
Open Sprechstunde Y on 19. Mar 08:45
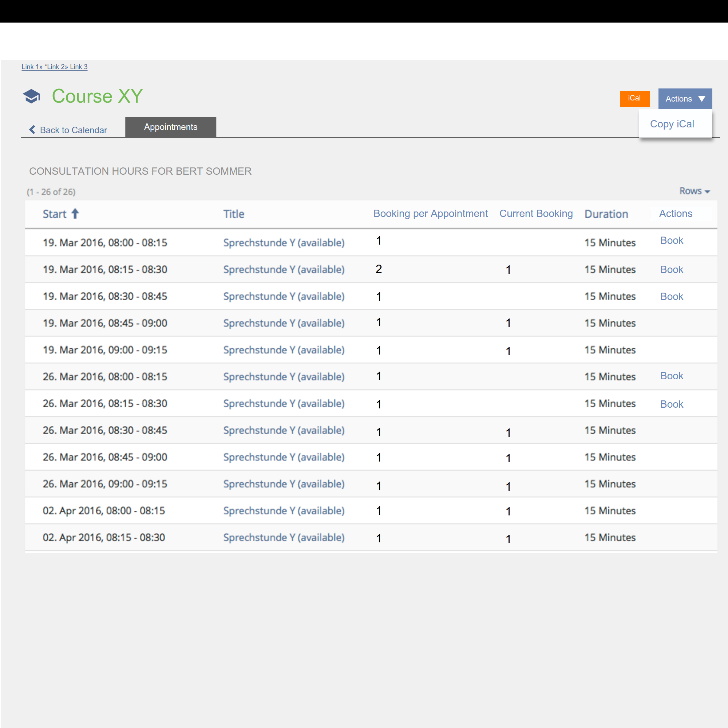[283, 323]
